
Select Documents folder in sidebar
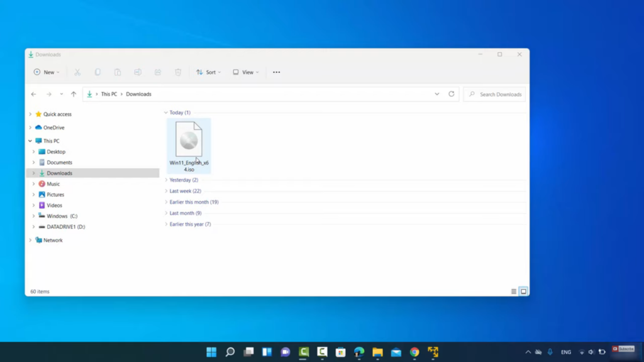click(x=59, y=163)
